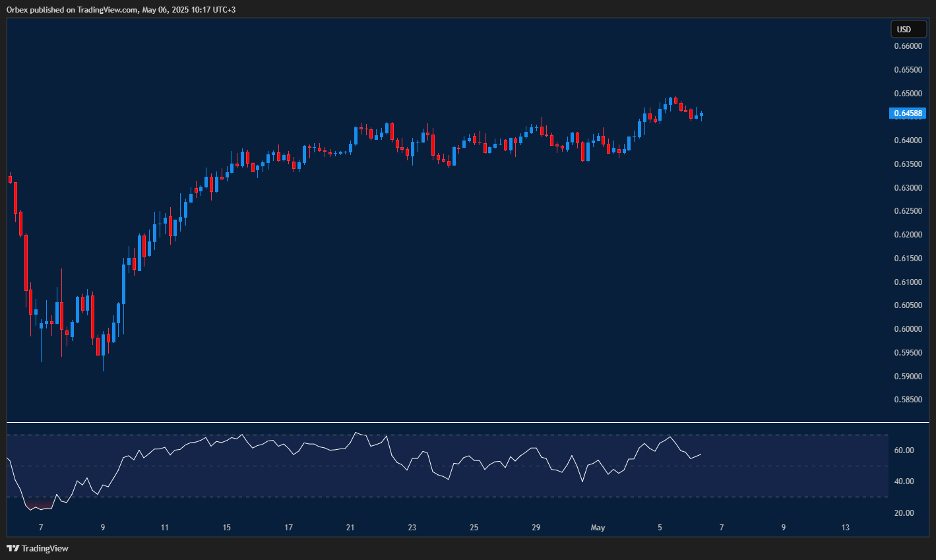
Task: Select the 0.66000 price axis label
Action: point(908,46)
